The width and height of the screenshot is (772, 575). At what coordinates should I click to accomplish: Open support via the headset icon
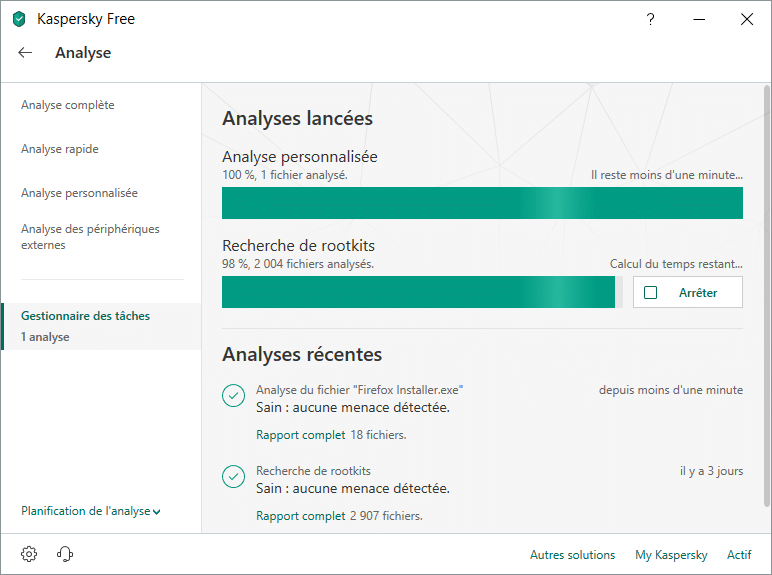point(64,554)
